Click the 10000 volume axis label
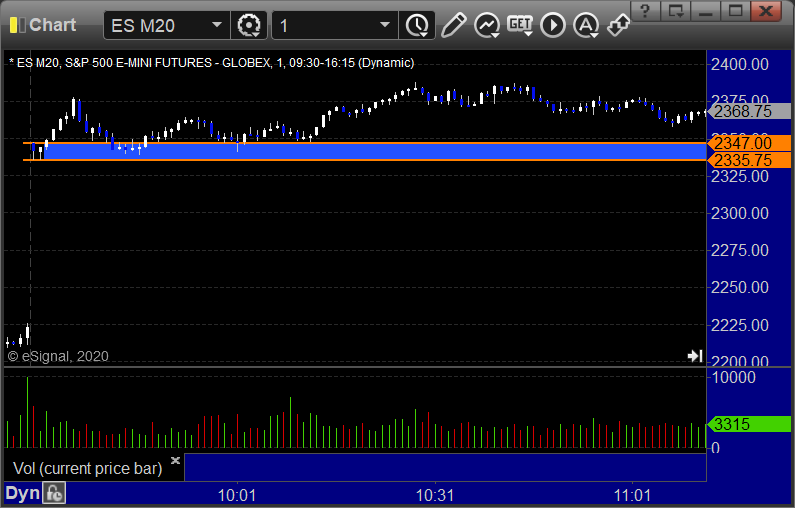This screenshot has height=508, width=795. point(734,377)
